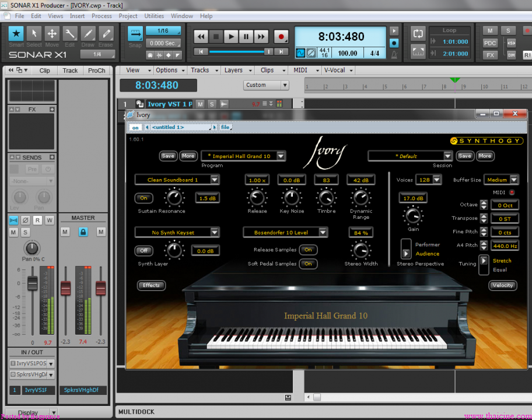Arm recording with the Record button

(281, 36)
